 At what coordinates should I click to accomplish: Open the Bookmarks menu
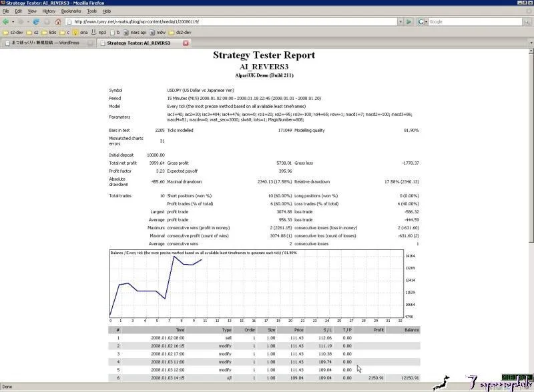tap(70, 11)
